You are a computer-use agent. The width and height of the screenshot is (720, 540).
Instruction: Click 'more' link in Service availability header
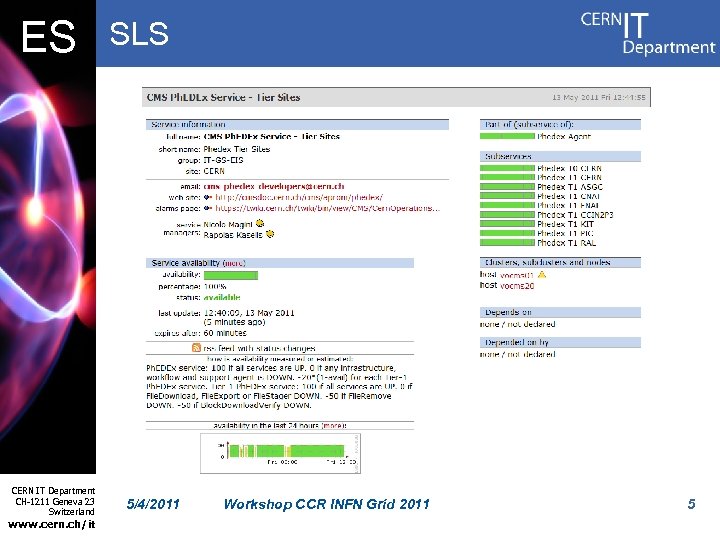click(x=234, y=263)
